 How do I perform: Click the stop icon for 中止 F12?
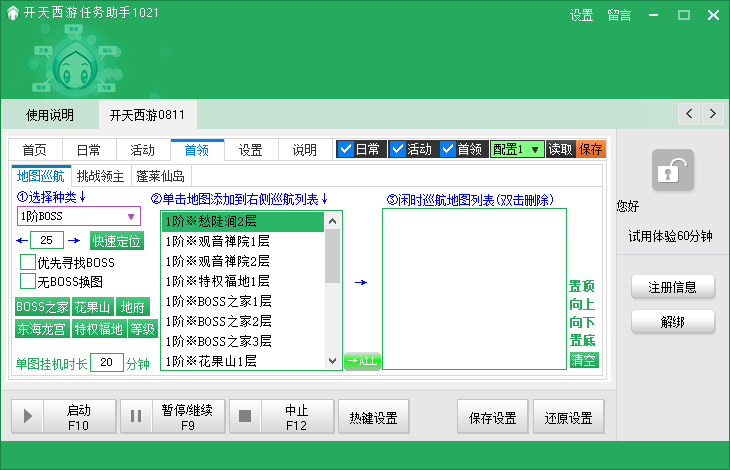(x=246, y=416)
